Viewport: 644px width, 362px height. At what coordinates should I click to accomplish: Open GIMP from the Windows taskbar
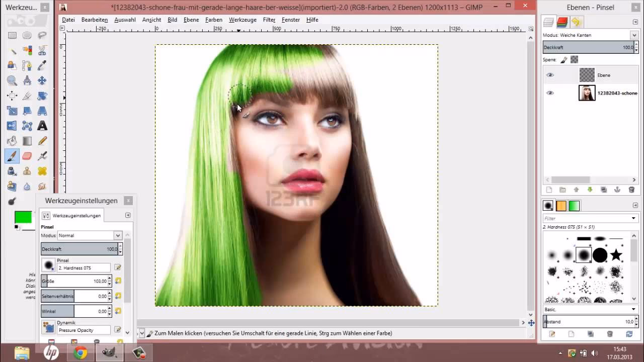coord(109,352)
